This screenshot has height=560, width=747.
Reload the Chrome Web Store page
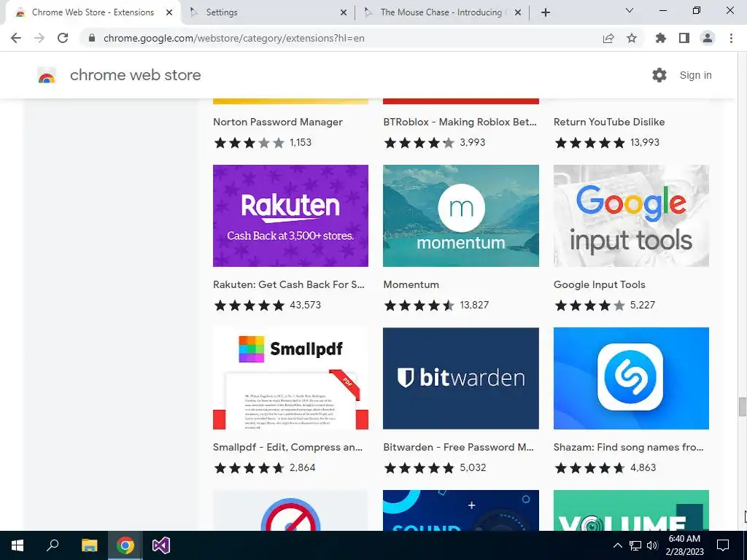[63, 38]
